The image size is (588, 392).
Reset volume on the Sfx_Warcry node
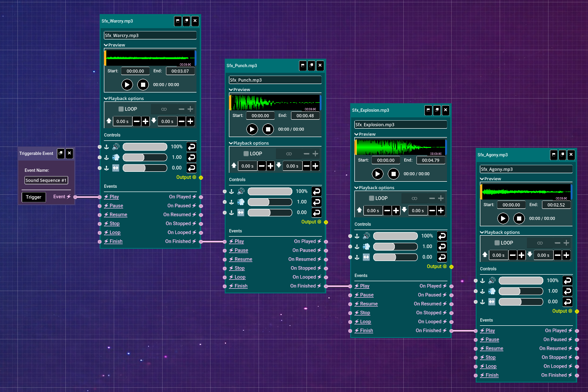click(191, 146)
